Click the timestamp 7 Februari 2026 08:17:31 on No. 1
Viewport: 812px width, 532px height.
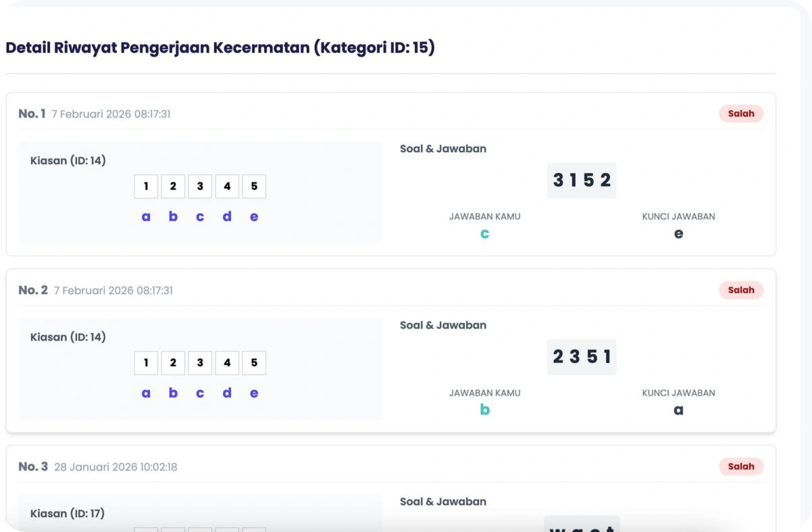click(x=111, y=114)
